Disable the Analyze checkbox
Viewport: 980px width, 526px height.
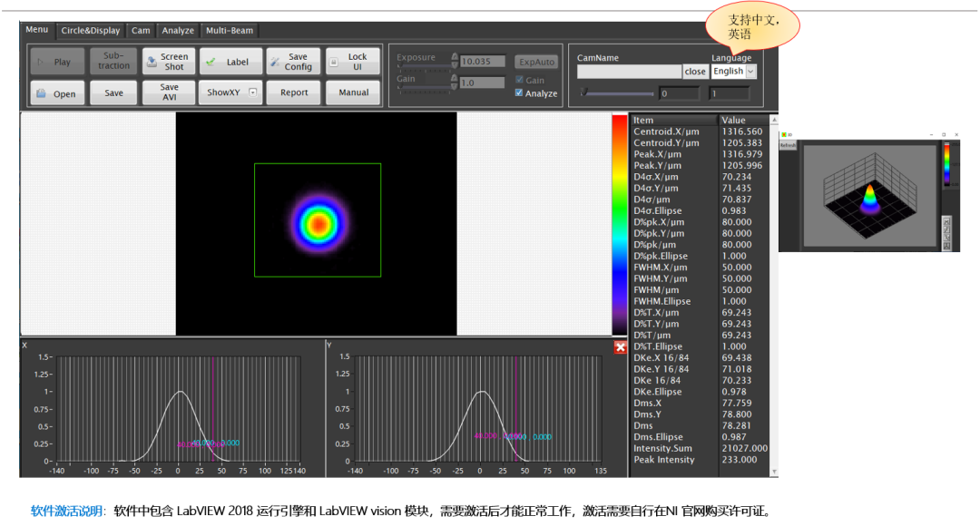[x=517, y=93]
